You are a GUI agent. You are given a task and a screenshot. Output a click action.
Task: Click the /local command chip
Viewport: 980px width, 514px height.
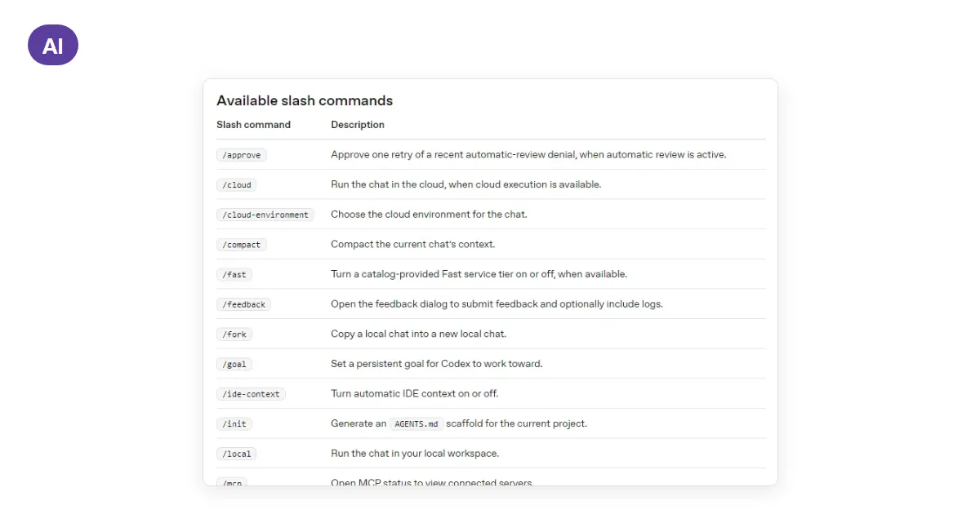click(237, 454)
